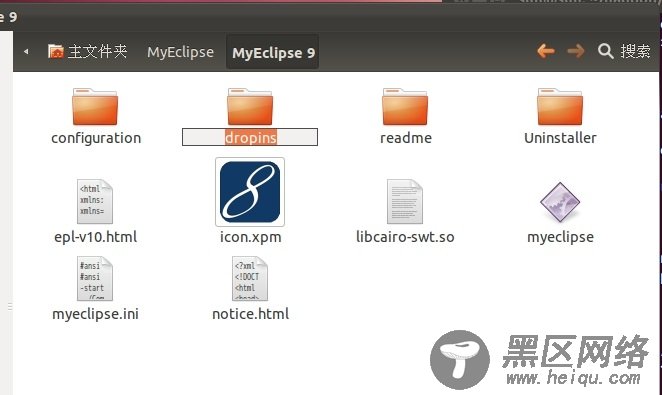The image size is (662, 395).
Task: Open the configuration folder icon
Action: pos(95,107)
